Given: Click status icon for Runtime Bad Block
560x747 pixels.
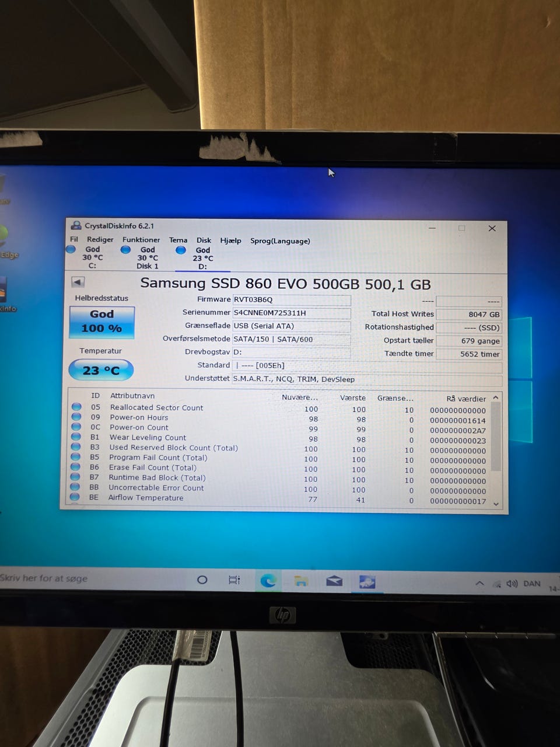Looking at the screenshot, I should click(75, 477).
